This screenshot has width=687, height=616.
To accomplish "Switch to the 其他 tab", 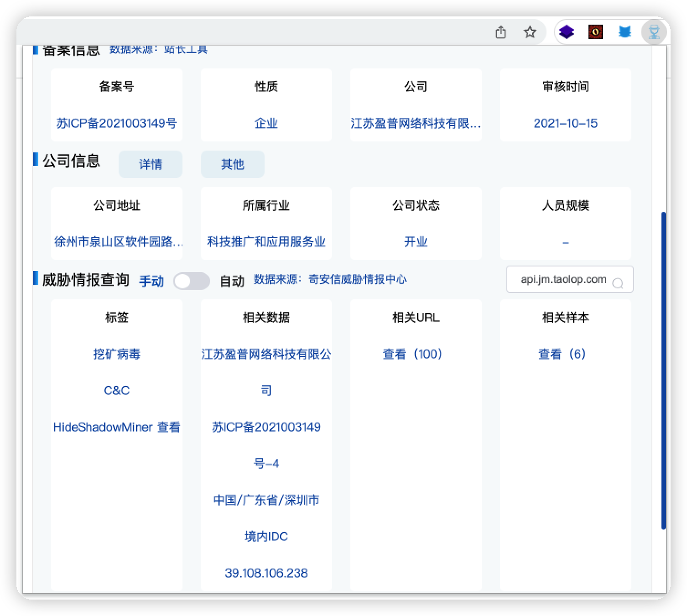I will pos(233,164).
